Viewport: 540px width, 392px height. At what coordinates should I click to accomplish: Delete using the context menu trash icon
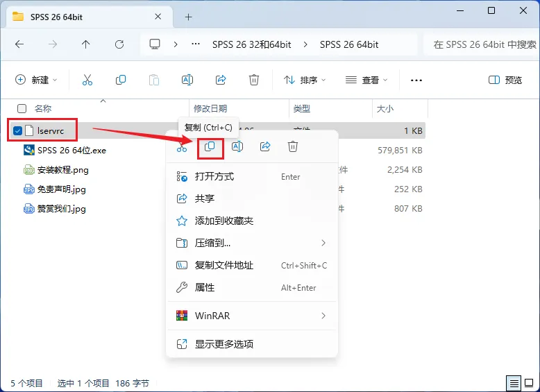(x=293, y=147)
